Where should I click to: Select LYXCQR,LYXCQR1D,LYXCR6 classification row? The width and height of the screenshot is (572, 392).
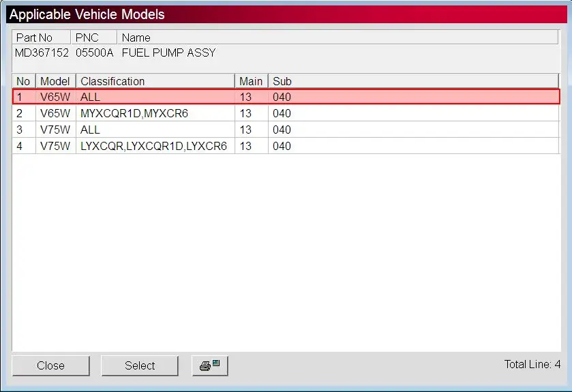click(x=155, y=146)
